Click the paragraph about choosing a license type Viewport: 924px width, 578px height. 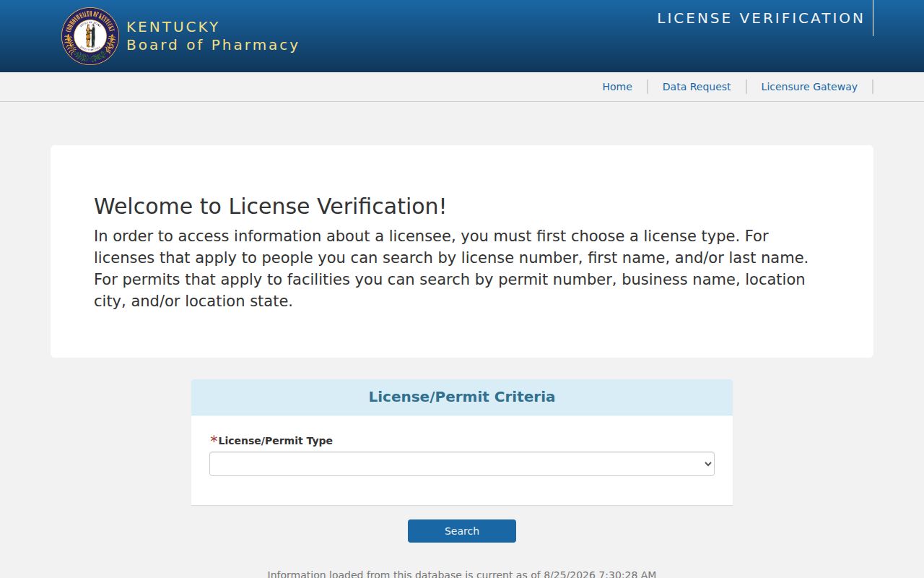[x=451, y=269]
